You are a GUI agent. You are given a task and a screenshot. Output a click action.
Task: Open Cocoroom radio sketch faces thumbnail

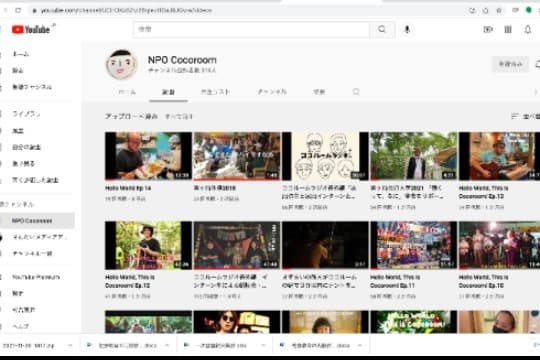pos(325,156)
